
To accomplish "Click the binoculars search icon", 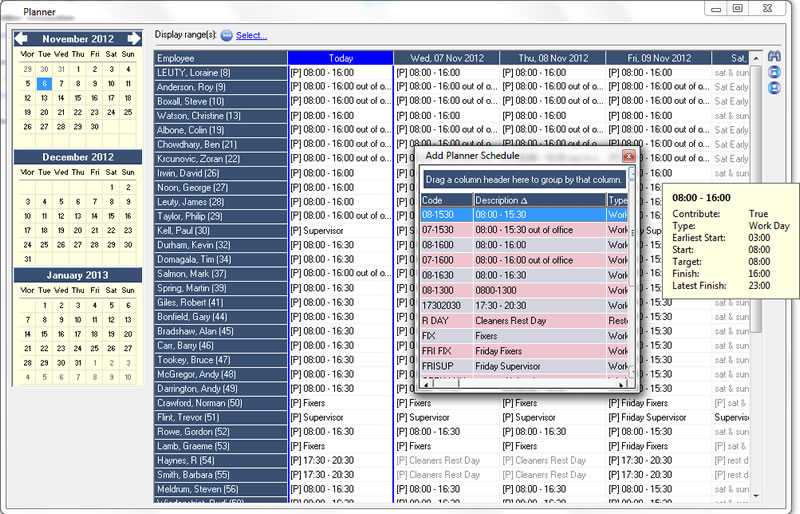I will [773, 58].
